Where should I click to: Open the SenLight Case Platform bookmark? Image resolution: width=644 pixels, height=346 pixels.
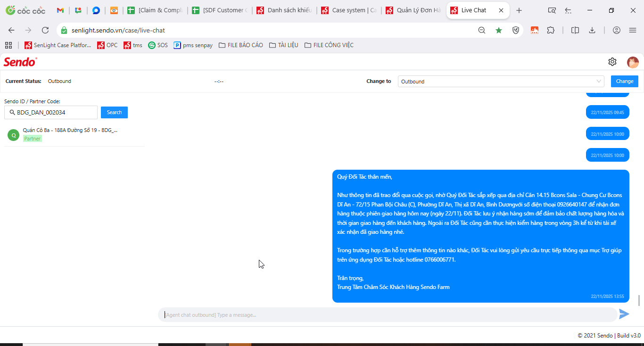pos(58,45)
